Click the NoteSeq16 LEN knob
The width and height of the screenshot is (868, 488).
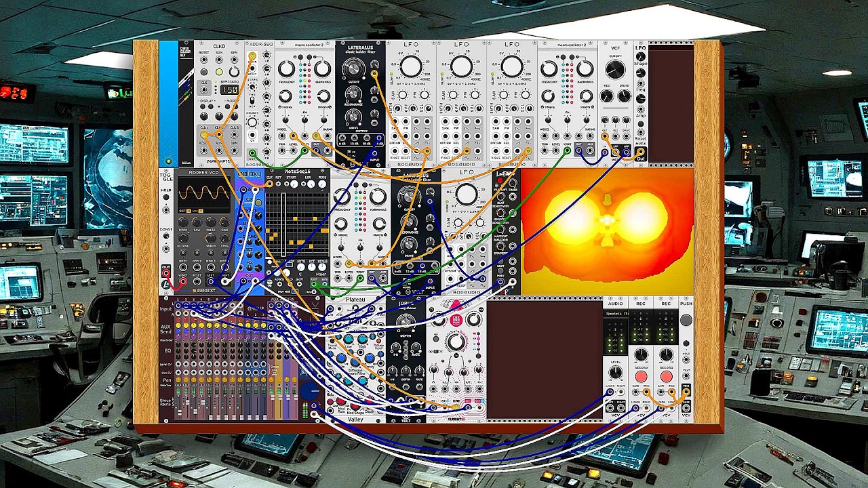(311, 184)
